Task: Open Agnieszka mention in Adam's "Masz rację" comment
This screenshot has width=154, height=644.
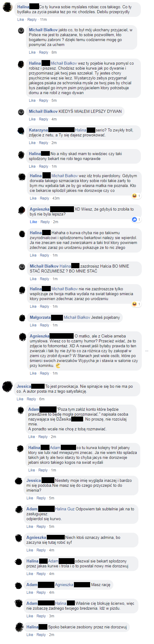Action: [x=64, y=585]
